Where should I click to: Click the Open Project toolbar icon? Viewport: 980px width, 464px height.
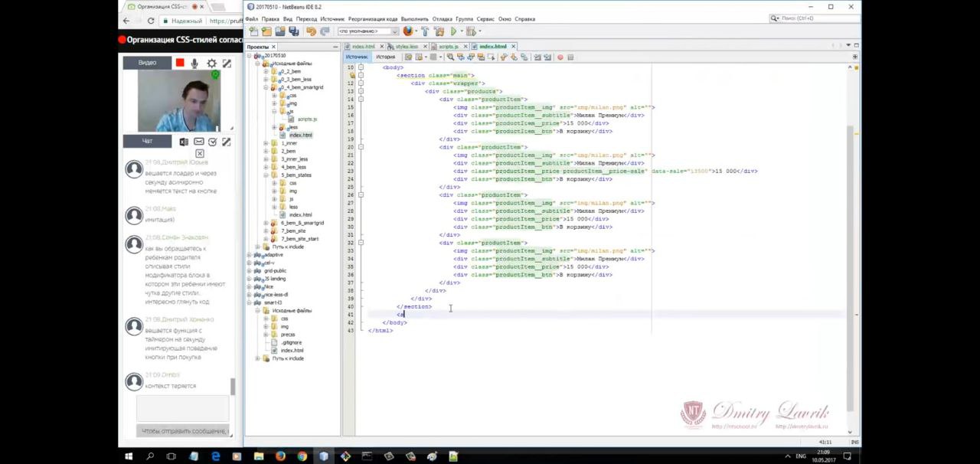coord(280,31)
